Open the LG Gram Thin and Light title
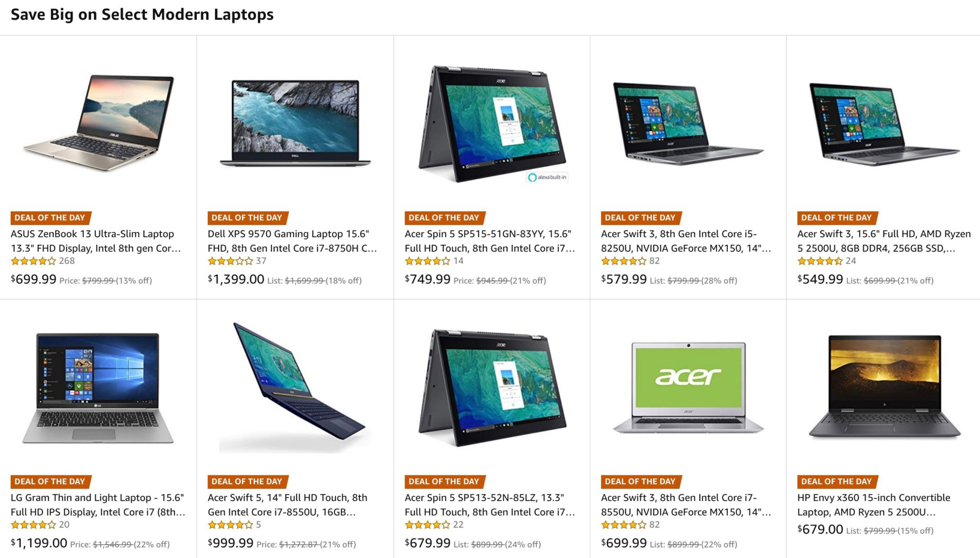 [98, 505]
